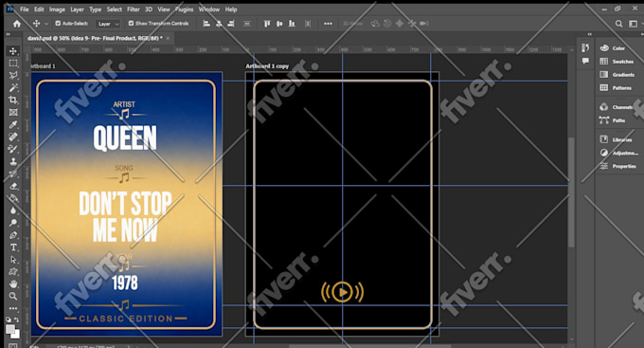Open the Help menu
The height and width of the screenshot is (348, 644).
pos(231,9)
